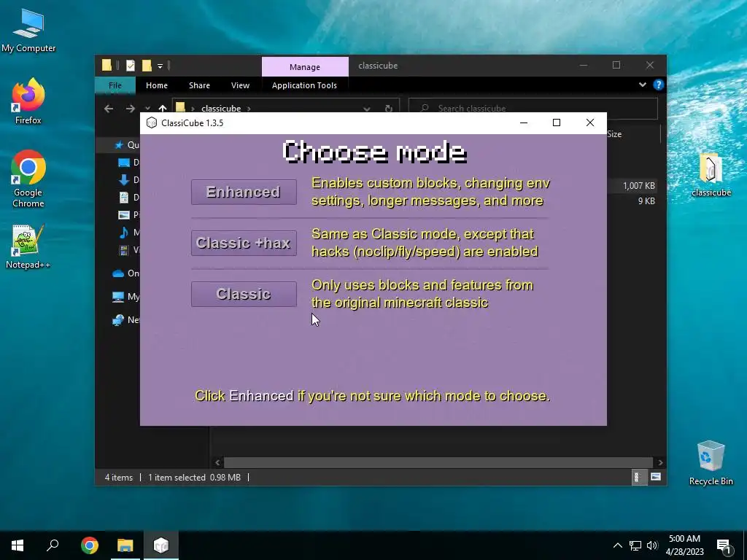Select My Computer in Explorer sidebar
This screenshot has height=560, width=747.
118,297
